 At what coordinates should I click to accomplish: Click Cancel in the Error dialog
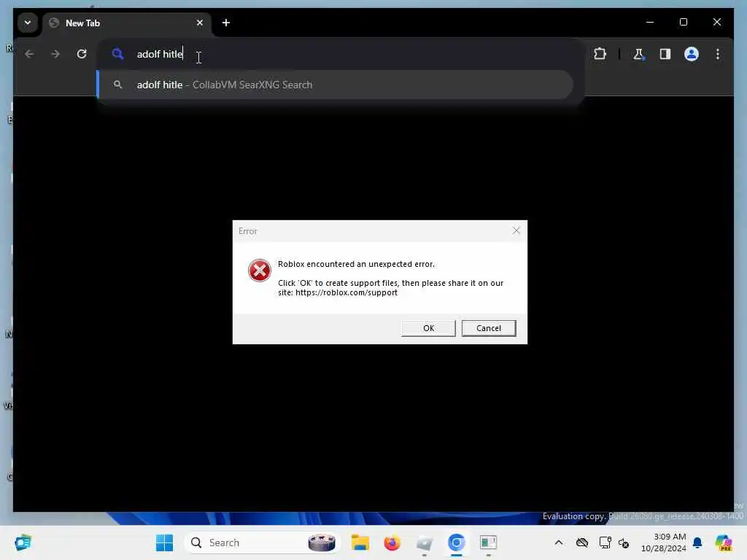[x=488, y=328]
